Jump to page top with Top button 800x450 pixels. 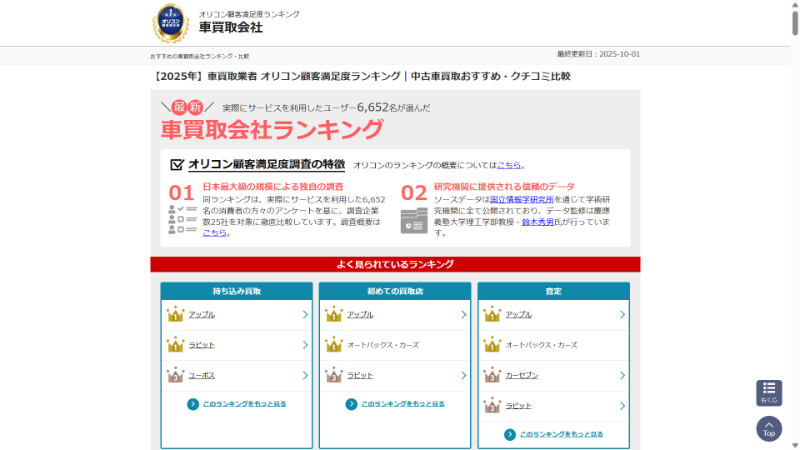coord(769,429)
